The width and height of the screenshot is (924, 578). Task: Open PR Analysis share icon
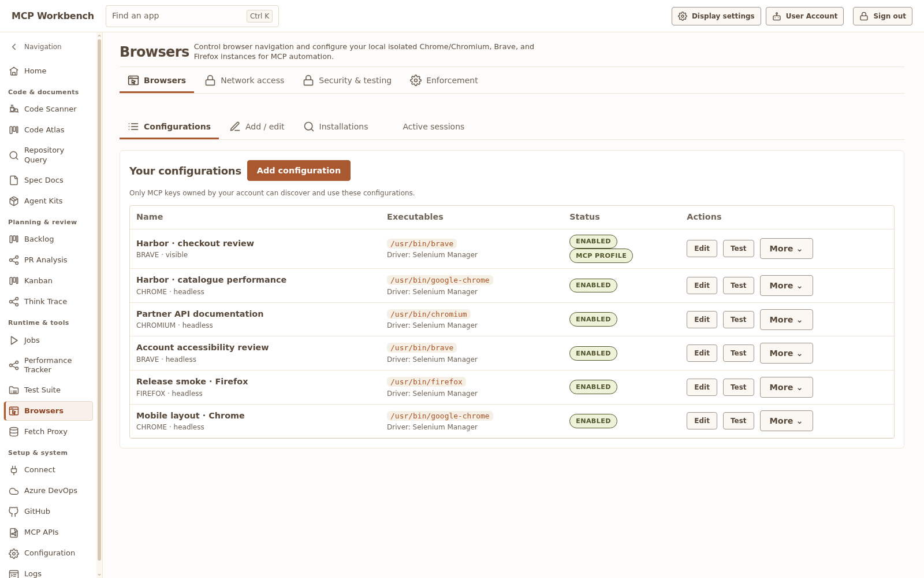click(14, 260)
